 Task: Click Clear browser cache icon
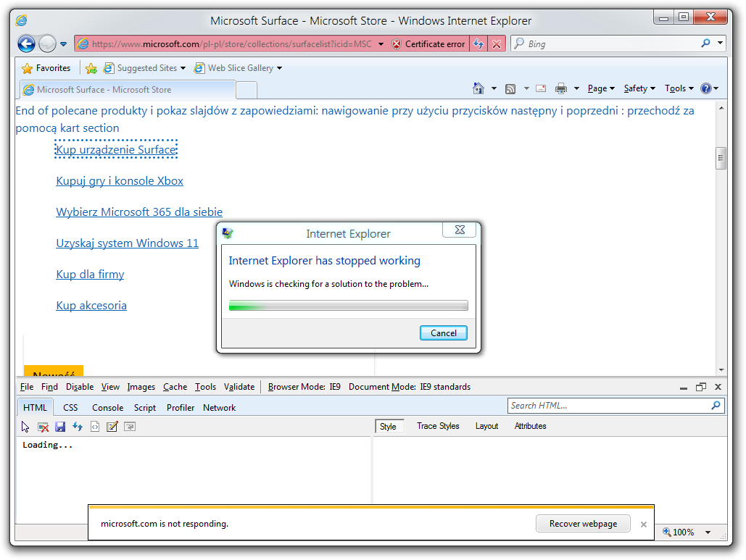pos(43,427)
